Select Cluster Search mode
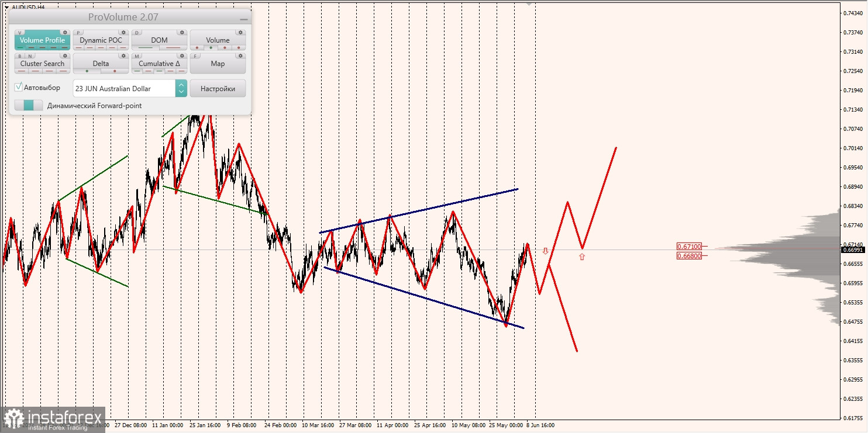Screen dimensions: 868x433 [x=43, y=63]
